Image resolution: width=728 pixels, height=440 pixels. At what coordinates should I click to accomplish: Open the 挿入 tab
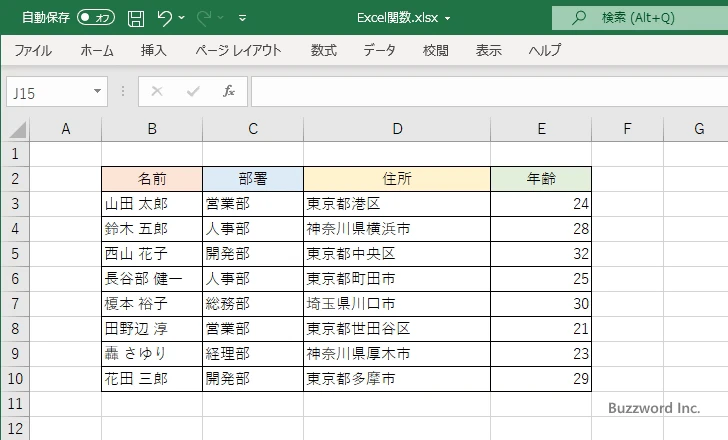click(x=154, y=50)
